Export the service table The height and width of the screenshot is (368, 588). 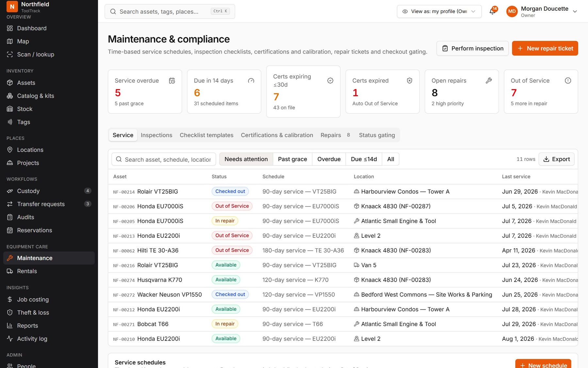click(556, 159)
